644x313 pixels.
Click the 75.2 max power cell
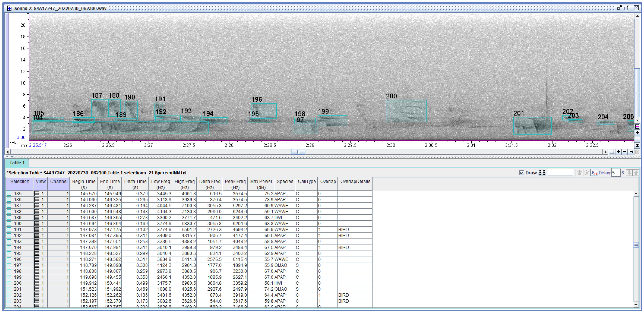(261, 194)
